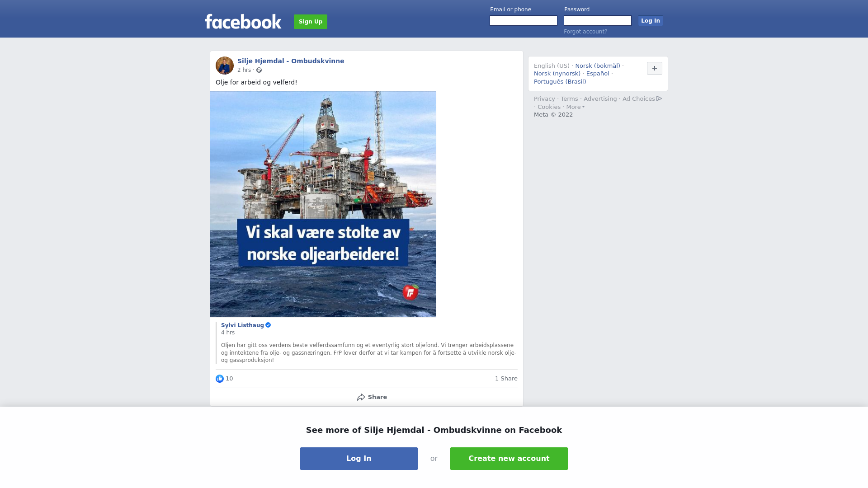
Task: View the 1 Share count
Action: [506, 379]
